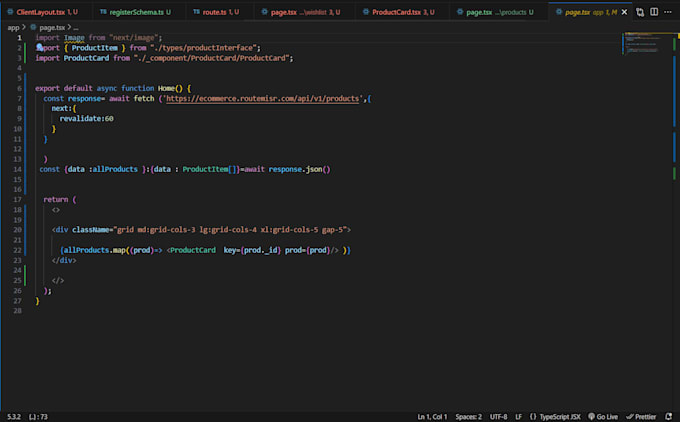The width and height of the screenshot is (680, 422).
Task: Click the React icon in the page.tsx breadcrumb
Action: [x=33, y=27]
